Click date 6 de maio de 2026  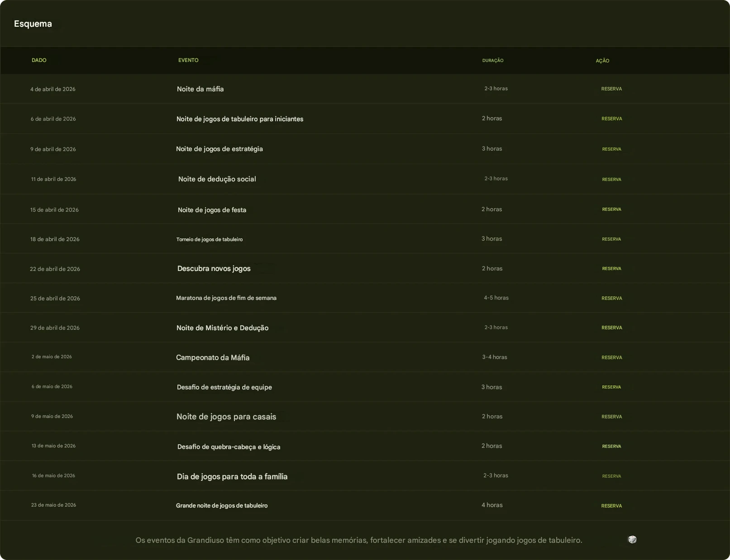[x=52, y=387]
